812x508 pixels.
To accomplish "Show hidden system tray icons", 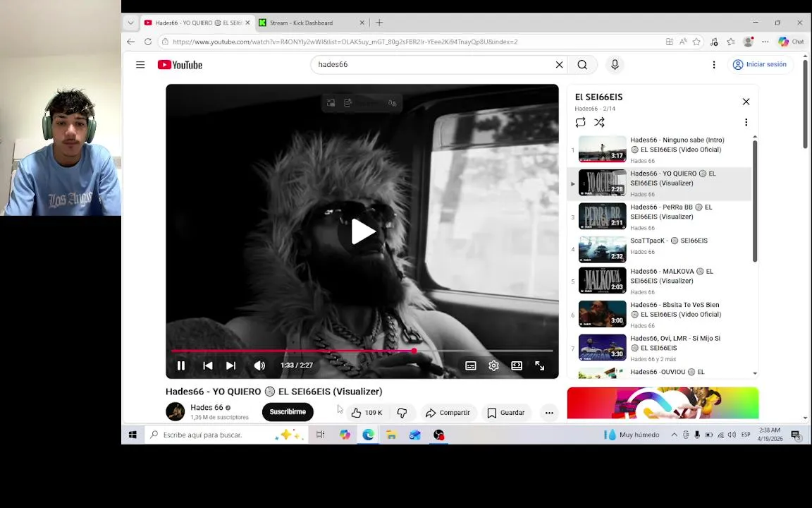I will (675, 435).
